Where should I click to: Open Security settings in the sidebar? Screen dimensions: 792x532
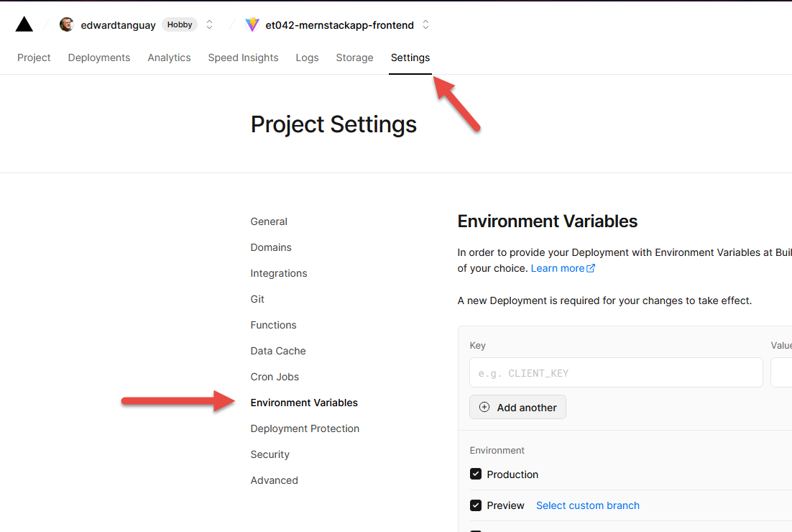(270, 454)
